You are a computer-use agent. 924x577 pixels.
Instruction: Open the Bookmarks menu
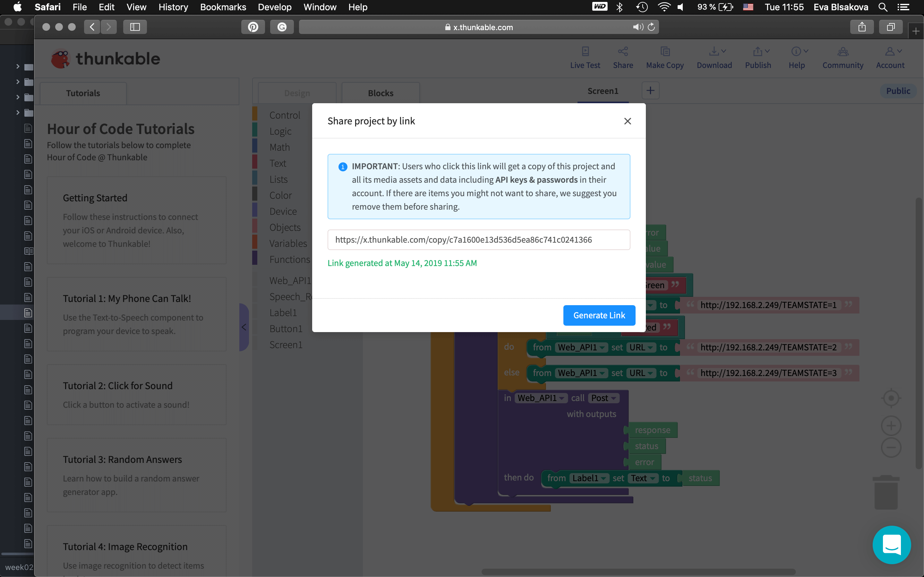click(x=223, y=7)
